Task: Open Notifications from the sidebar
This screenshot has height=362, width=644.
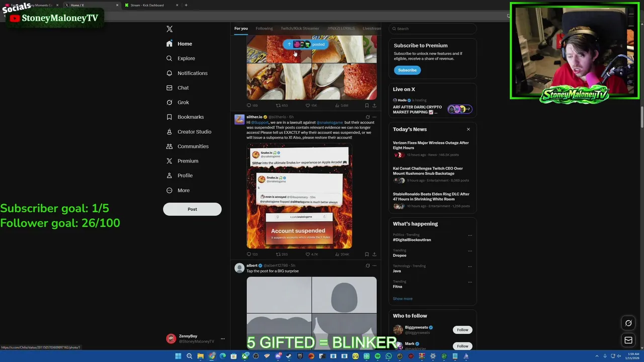Action: 187,73
